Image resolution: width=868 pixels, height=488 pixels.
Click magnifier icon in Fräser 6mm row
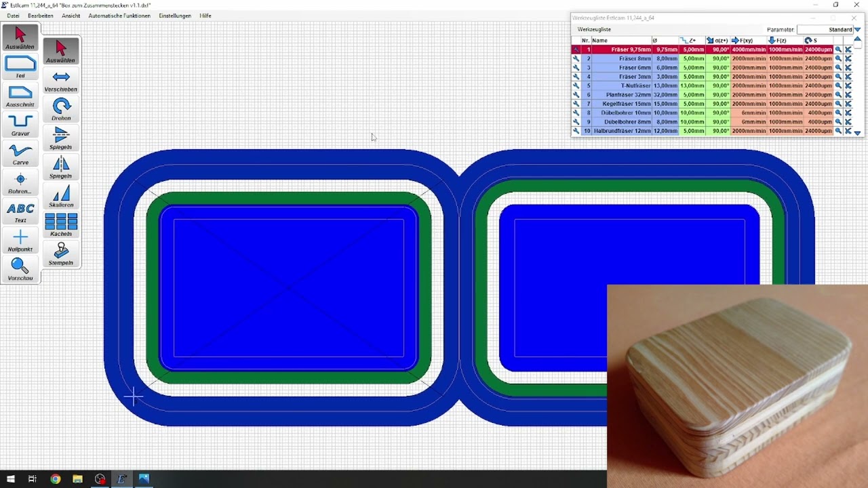[x=838, y=68]
